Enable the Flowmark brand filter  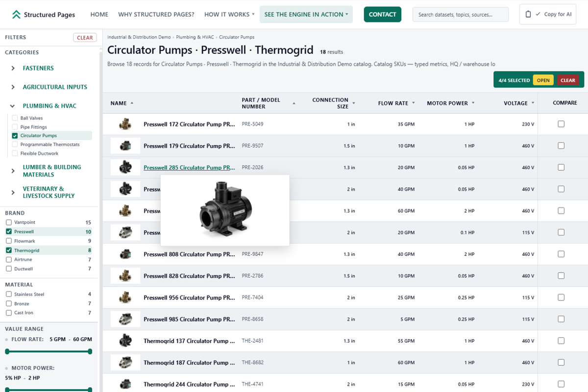click(8, 241)
